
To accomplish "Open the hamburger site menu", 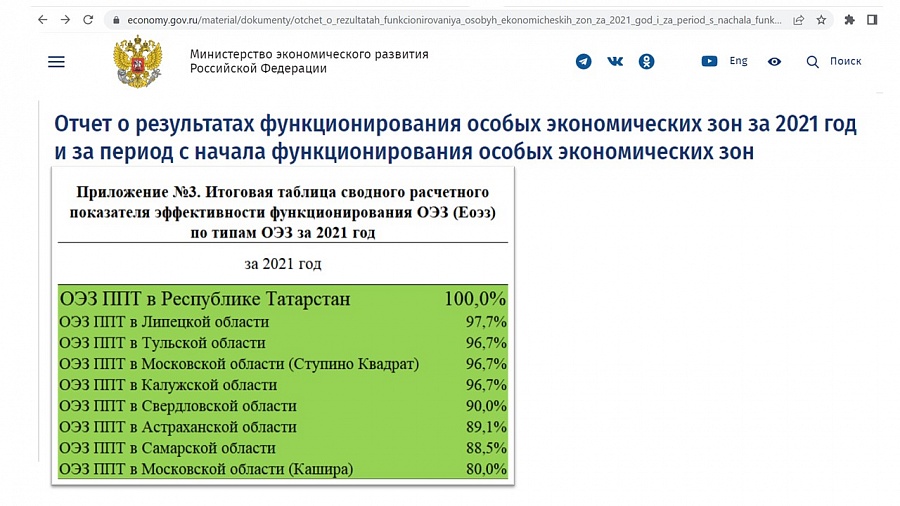I will [56, 61].
